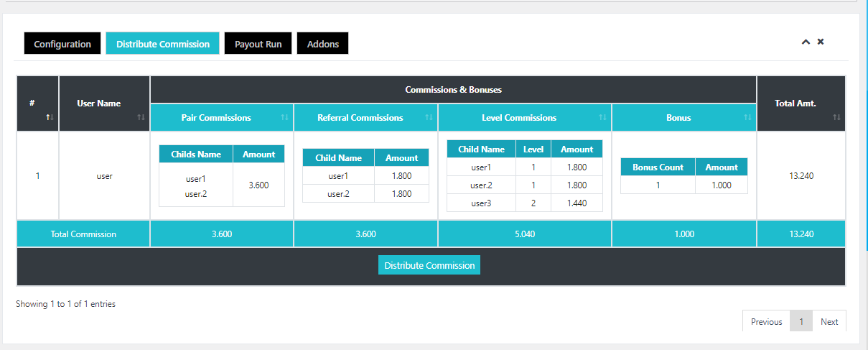This screenshot has height=350, width=868.
Task: Switch to the Payout Run tab
Action: click(258, 44)
